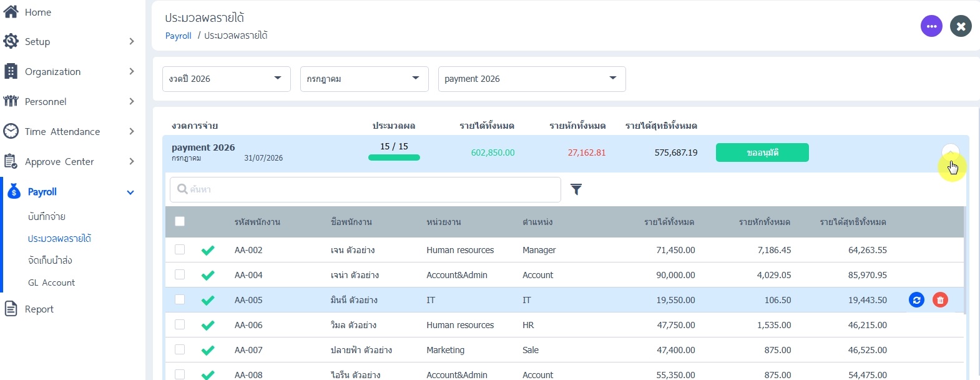The width and height of the screenshot is (980, 380).
Task: Click the name ปลายฟ้า ตัวอย่าง
Action: pyautogui.click(x=361, y=350)
